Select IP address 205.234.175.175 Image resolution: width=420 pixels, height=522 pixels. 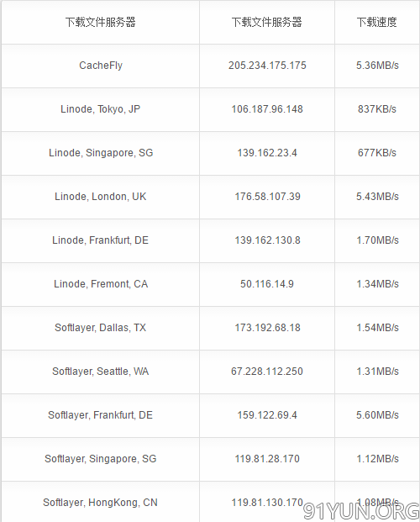point(267,66)
